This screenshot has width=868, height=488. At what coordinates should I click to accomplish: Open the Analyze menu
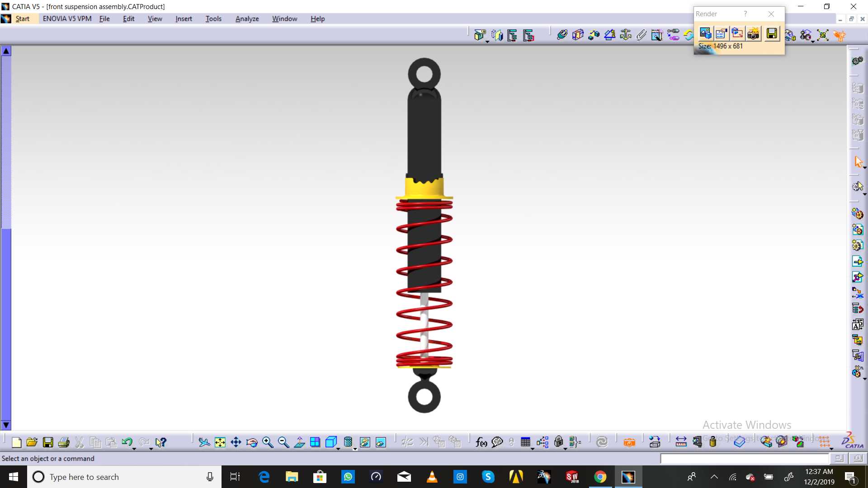247,19
